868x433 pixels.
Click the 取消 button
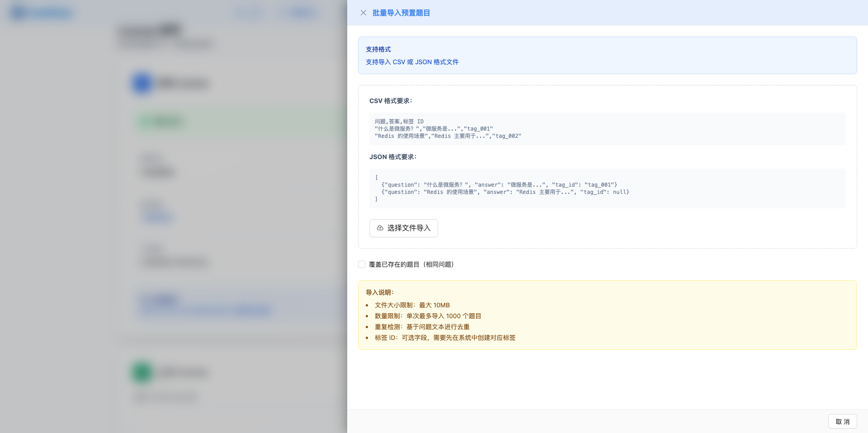coord(842,421)
